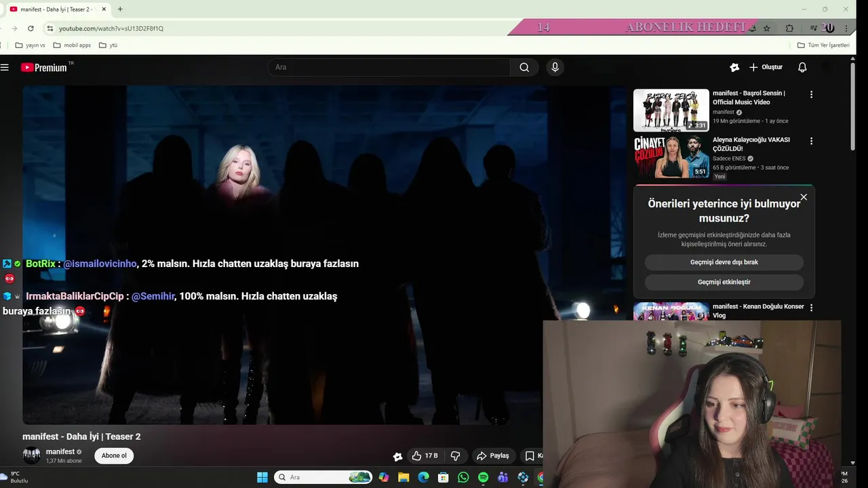Viewport: 868px width, 488px height.
Task: Select the manifest - Daha İyi browser tab
Action: (x=57, y=9)
